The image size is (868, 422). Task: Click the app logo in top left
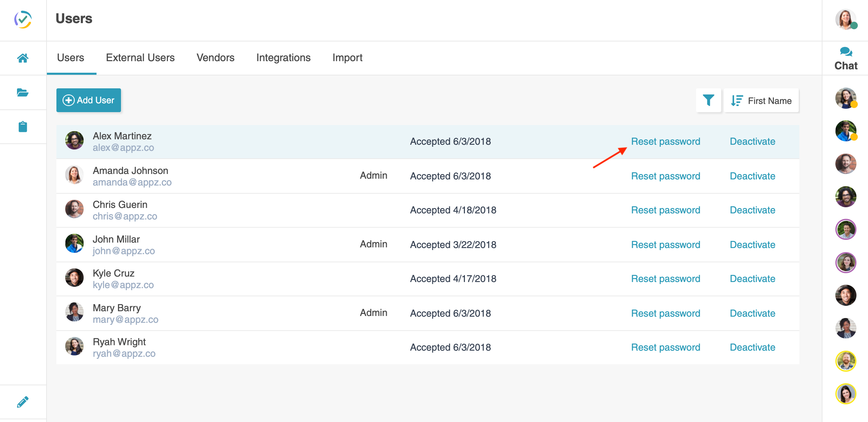pyautogui.click(x=22, y=20)
